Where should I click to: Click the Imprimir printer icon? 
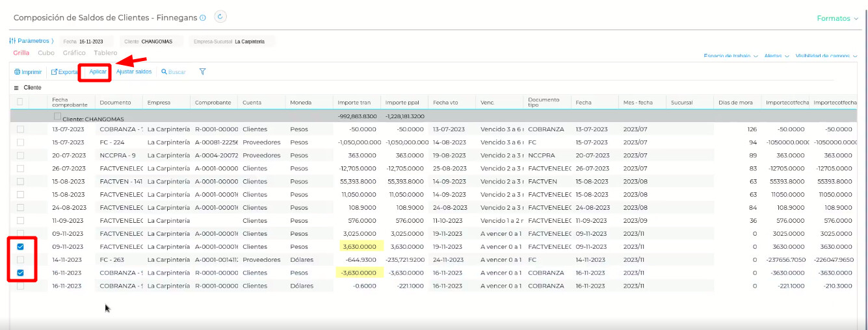[18, 72]
